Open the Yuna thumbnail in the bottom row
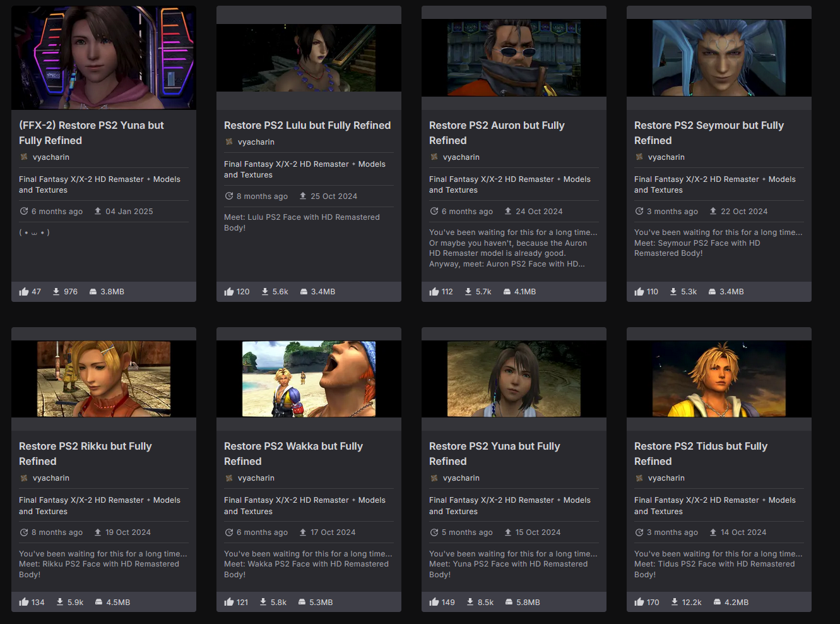This screenshot has width=840, height=624. click(x=514, y=379)
